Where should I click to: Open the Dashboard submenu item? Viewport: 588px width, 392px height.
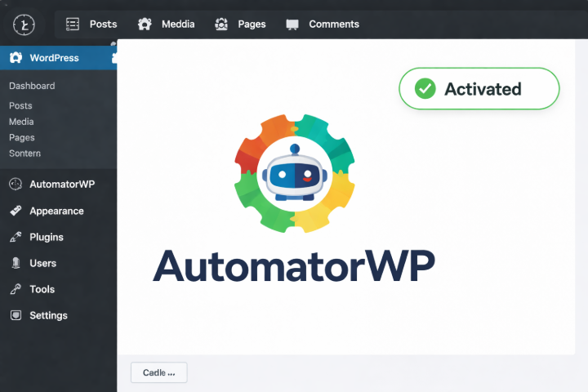click(32, 86)
